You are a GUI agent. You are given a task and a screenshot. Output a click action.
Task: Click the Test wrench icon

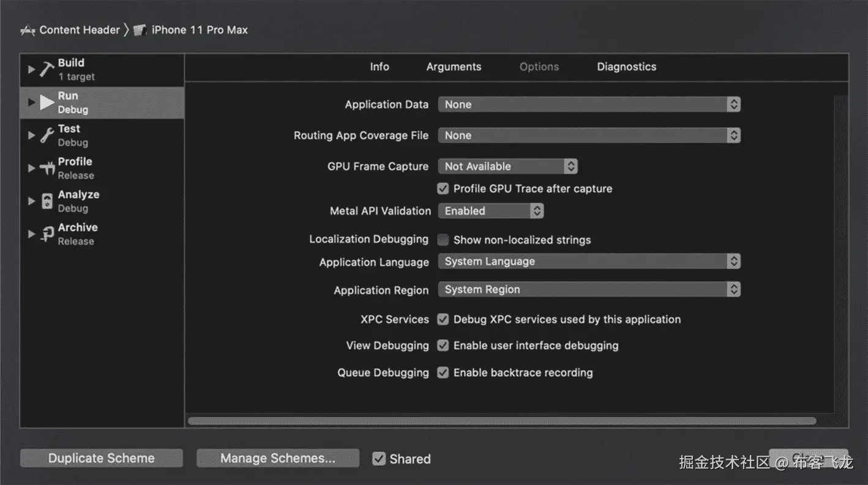[47, 135]
